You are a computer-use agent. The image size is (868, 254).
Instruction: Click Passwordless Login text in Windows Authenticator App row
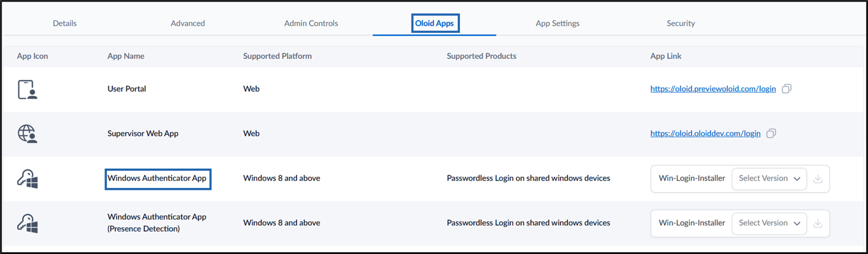coord(528,178)
